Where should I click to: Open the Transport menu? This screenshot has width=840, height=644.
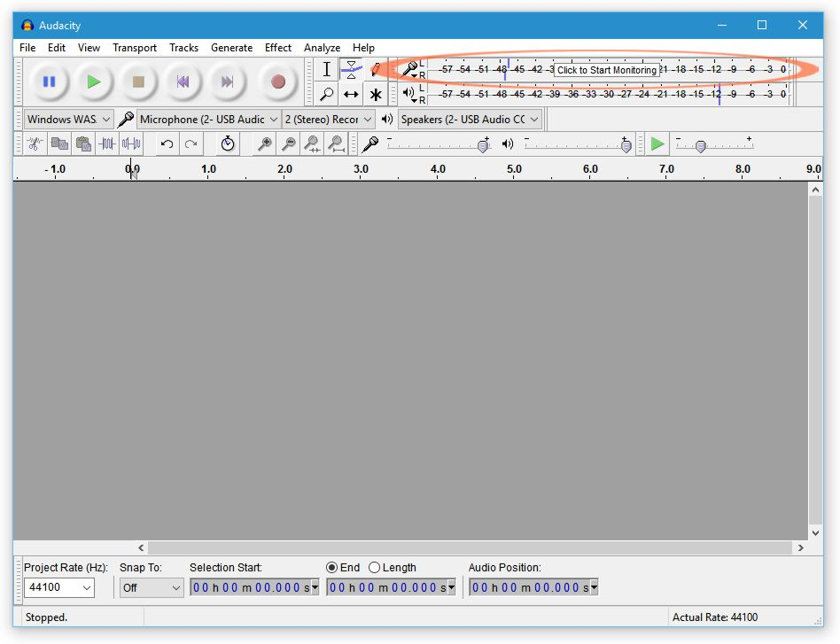tap(135, 48)
